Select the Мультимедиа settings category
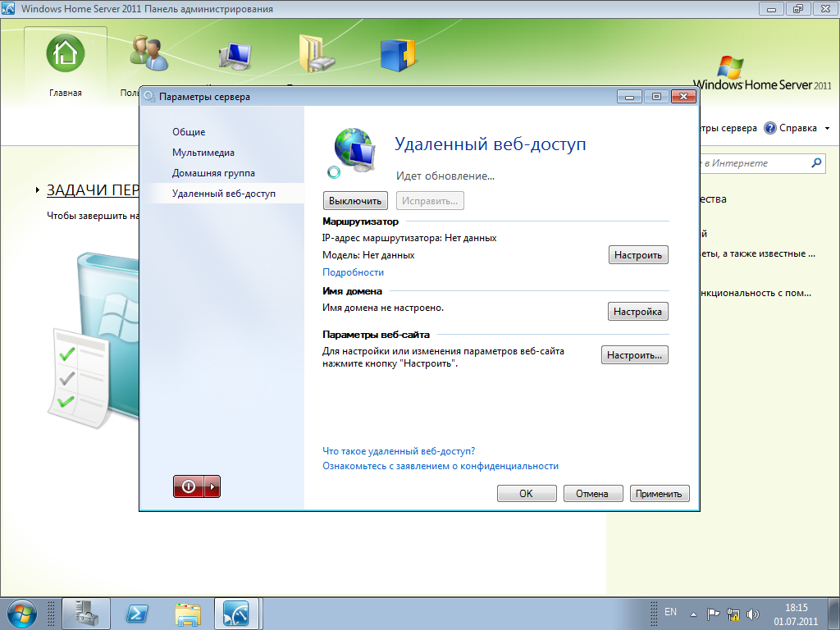 (x=203, y=153)
